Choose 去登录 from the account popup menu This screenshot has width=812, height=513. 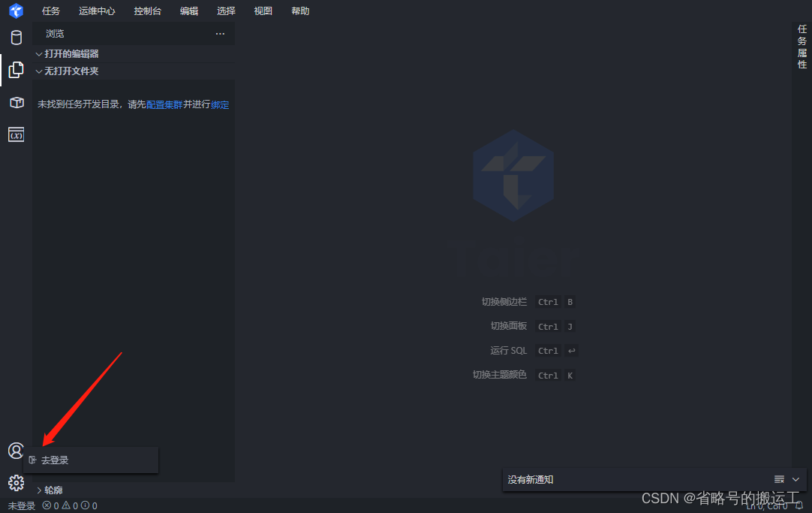(x=91, y=460)
